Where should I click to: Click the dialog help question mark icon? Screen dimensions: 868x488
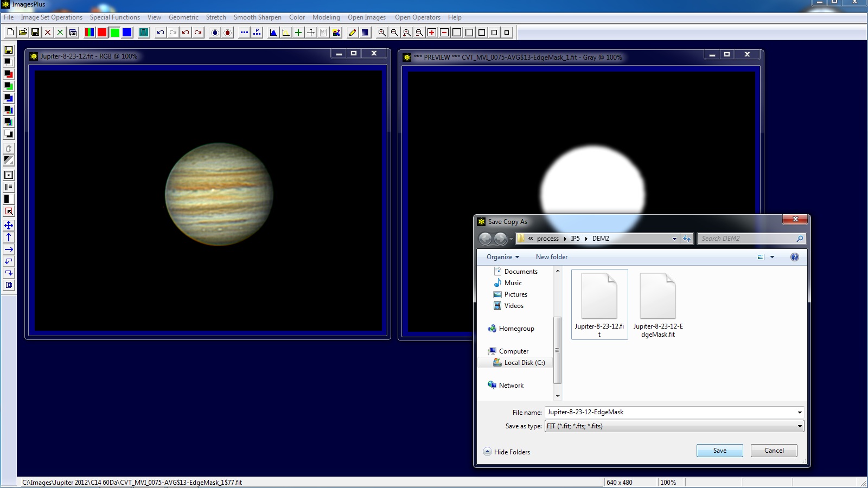pos(795,257)
